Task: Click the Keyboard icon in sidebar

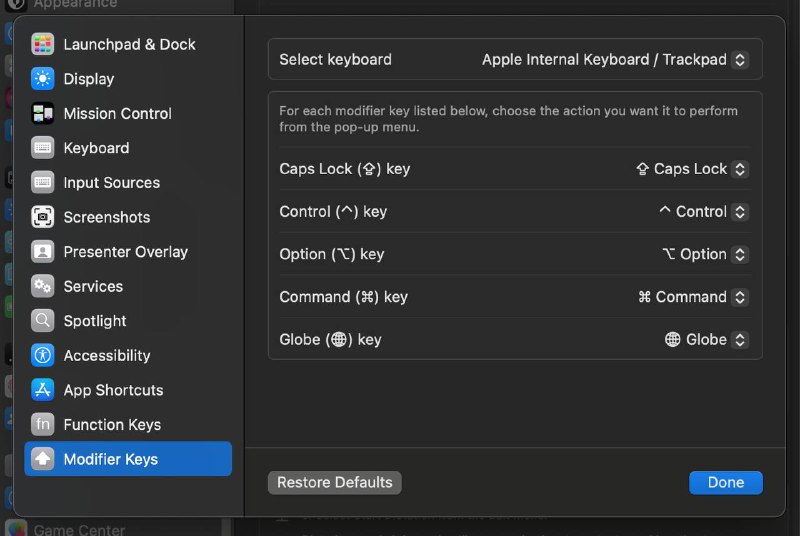Action: pyautogui.click(x=42, y=148)
